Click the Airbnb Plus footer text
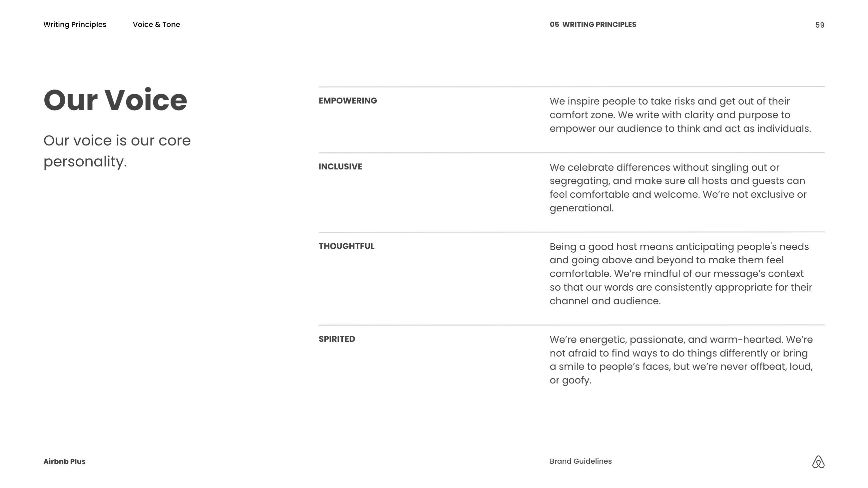868x488 pixels. point(64,461)
